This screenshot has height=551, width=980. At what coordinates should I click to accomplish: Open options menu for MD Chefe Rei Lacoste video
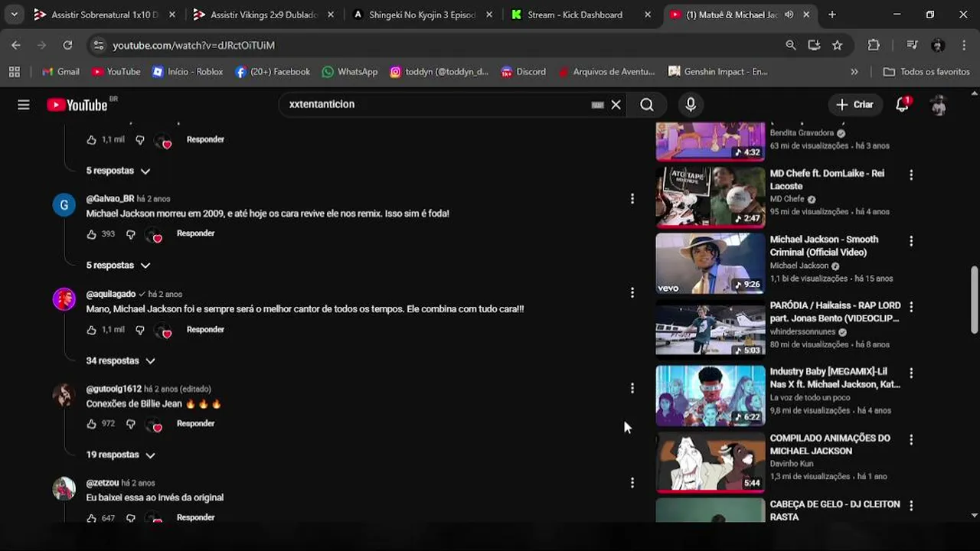[911, 175]
